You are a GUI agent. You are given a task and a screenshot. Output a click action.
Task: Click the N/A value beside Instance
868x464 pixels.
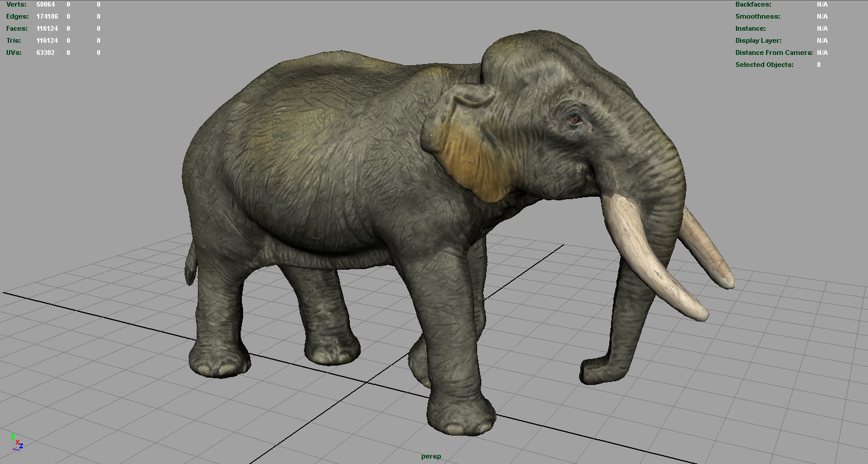coord(822,28)
